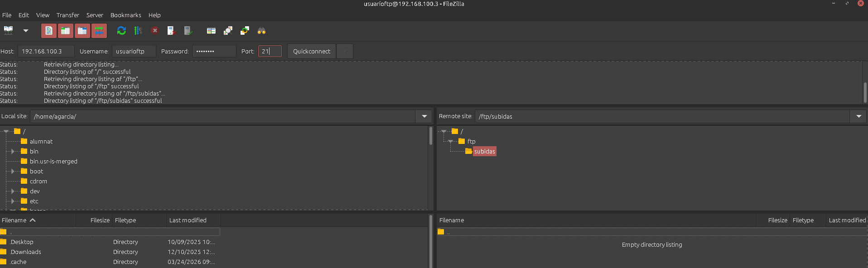This screenshot has width=868, height=268.
Task: Search remote files with binoculars icon
Action: (261, 31)
